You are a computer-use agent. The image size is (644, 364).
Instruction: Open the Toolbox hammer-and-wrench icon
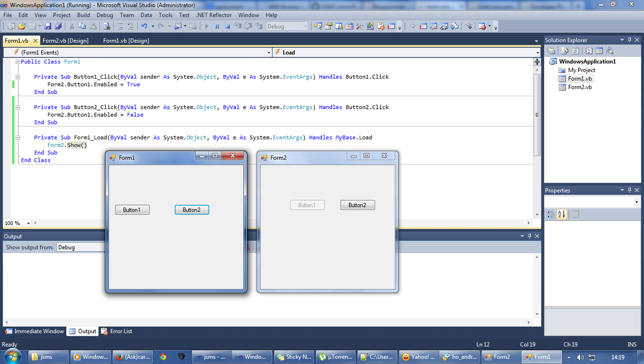click(360, 26)
